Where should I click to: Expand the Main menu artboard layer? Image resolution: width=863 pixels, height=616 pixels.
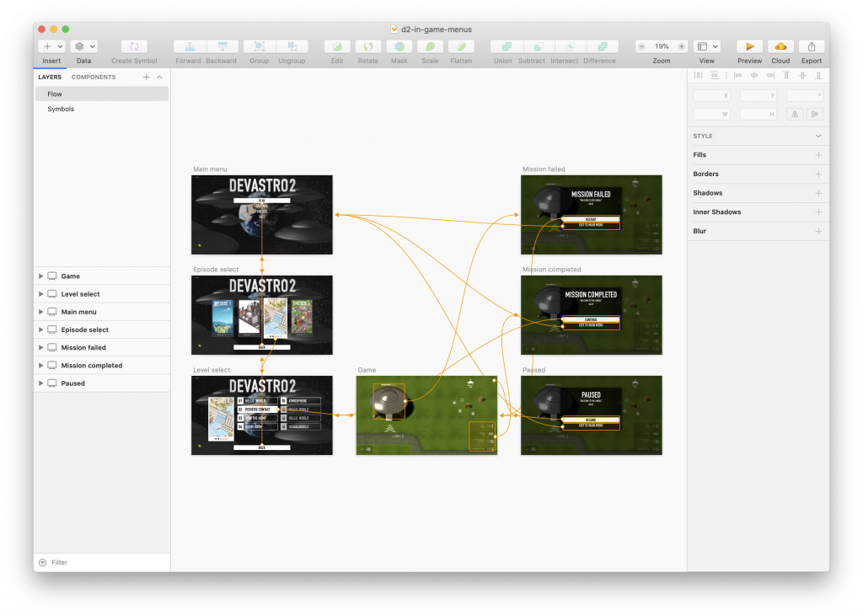click(40, 312)
